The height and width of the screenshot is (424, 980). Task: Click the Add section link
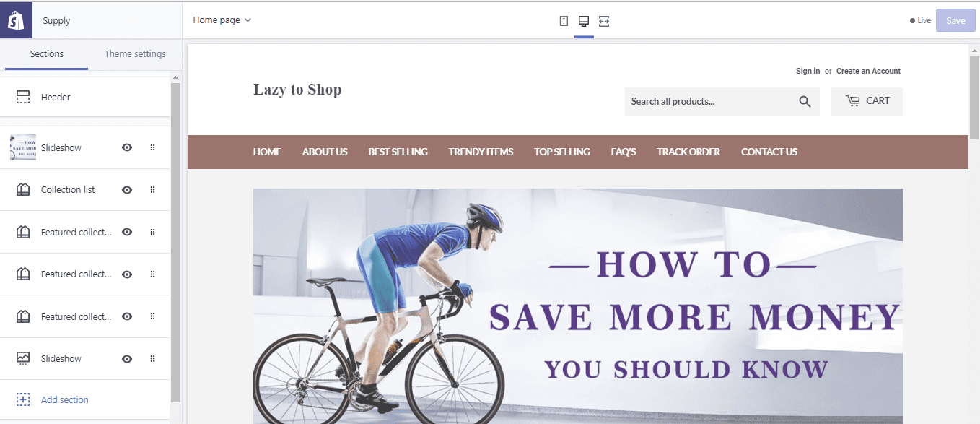[65, 399]
